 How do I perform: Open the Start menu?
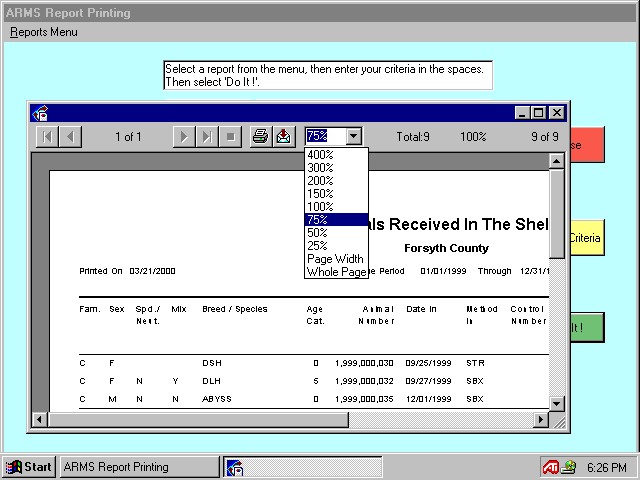click(29, 467)
